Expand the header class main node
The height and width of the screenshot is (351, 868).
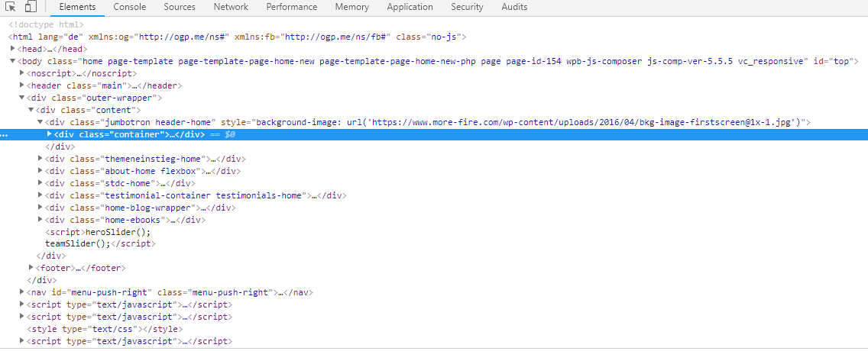click(x=21, y=85)
